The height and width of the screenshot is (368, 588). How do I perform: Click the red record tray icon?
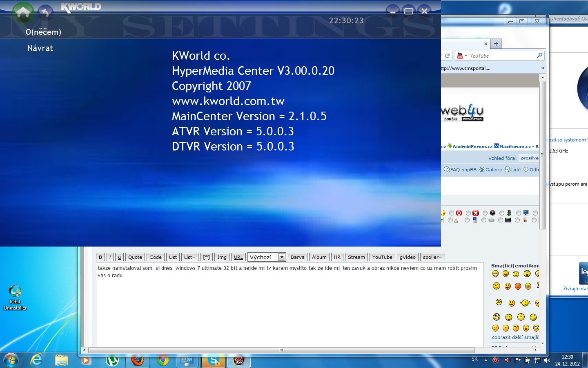click(496, 360)
